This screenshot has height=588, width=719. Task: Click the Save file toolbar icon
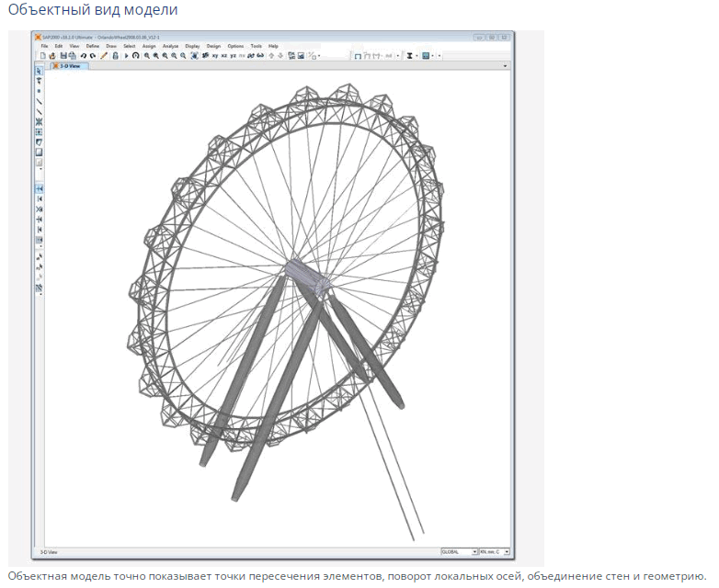[63, 56]
